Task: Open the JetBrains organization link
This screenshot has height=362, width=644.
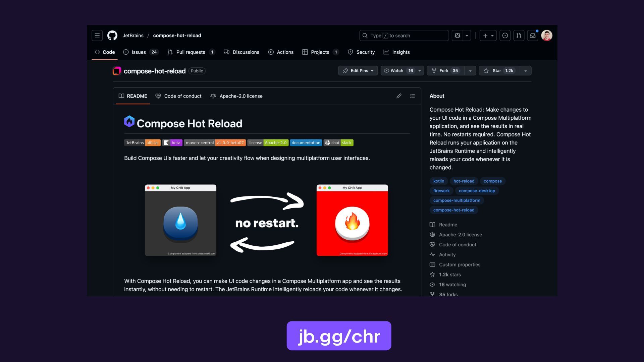Action: [x=133, y=36]
